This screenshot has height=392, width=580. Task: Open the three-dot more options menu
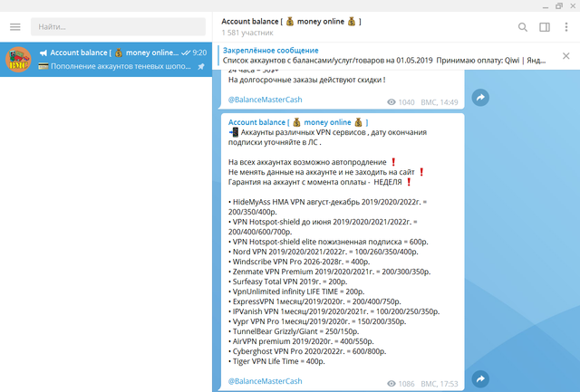[x=565, y=27]
